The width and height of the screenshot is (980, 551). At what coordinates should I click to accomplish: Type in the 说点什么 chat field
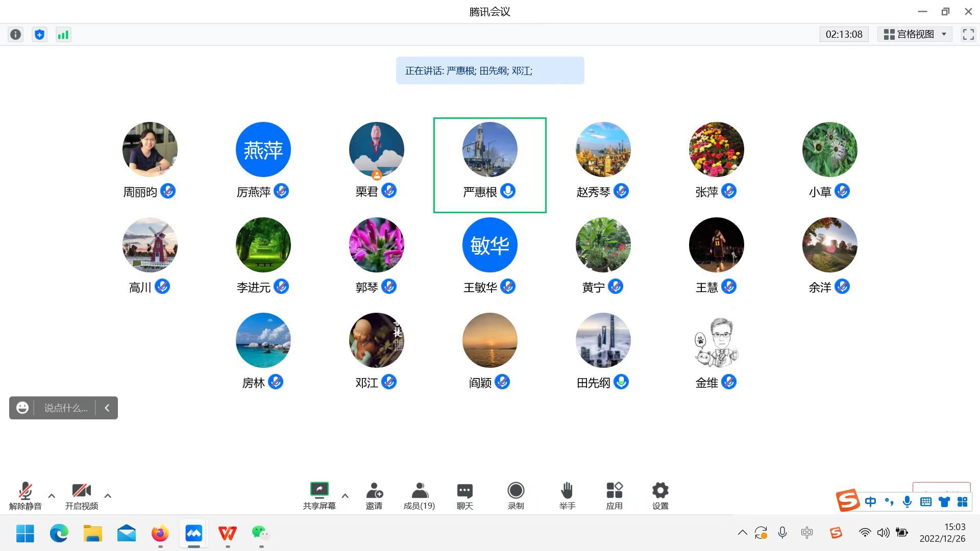click(x=65, y=408)
